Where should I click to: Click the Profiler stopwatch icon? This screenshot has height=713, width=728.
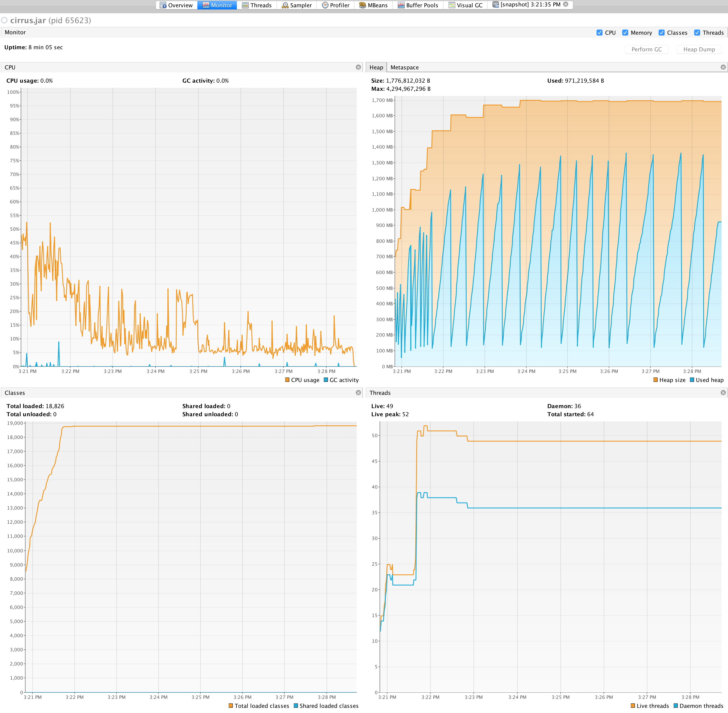(x=325, y=5)
